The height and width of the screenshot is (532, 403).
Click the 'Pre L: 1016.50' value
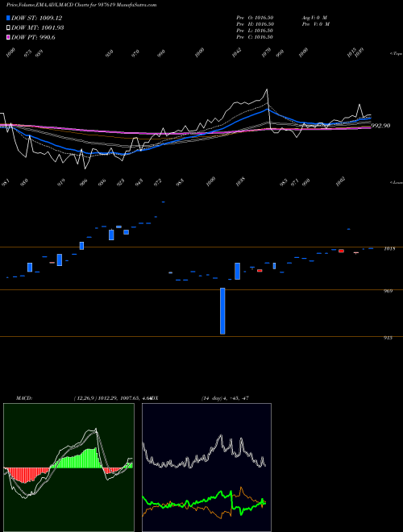pyautogui.click(x=255, y=31)
